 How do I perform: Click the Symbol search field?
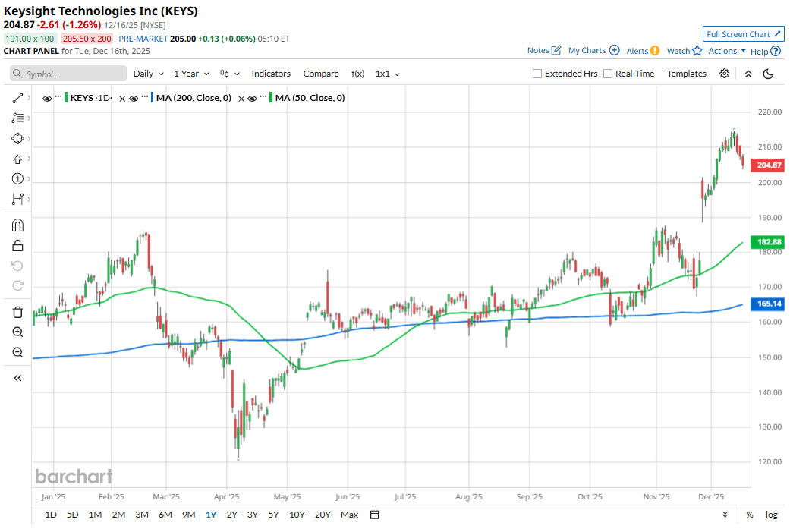[x=68, y=74]
